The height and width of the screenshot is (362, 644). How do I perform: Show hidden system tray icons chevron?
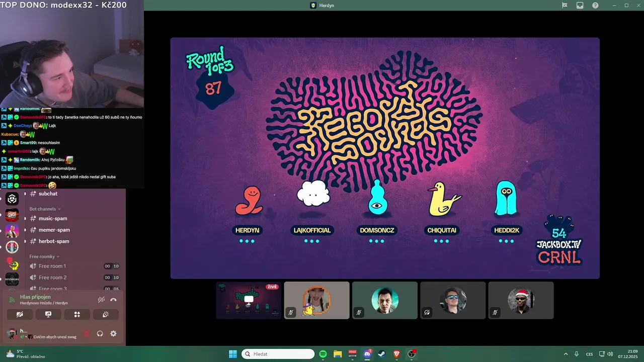(566, 354)
